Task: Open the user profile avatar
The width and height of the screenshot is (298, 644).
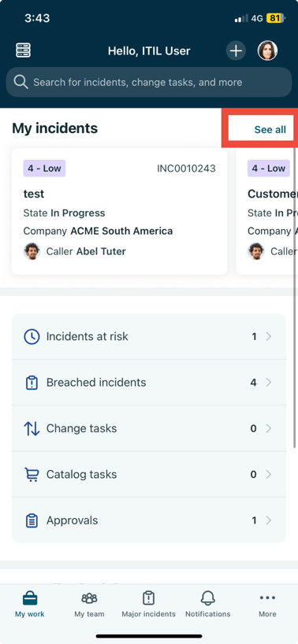Action: click(267, 51)
